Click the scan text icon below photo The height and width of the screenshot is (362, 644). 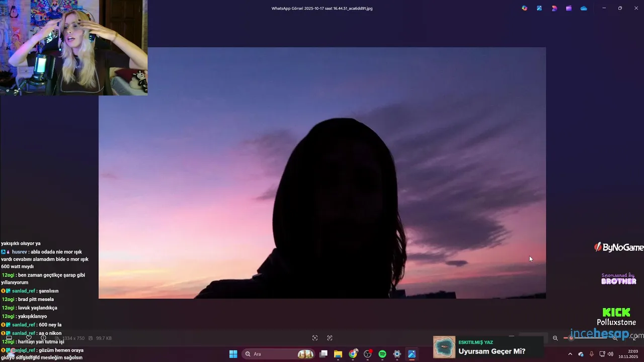330,338
